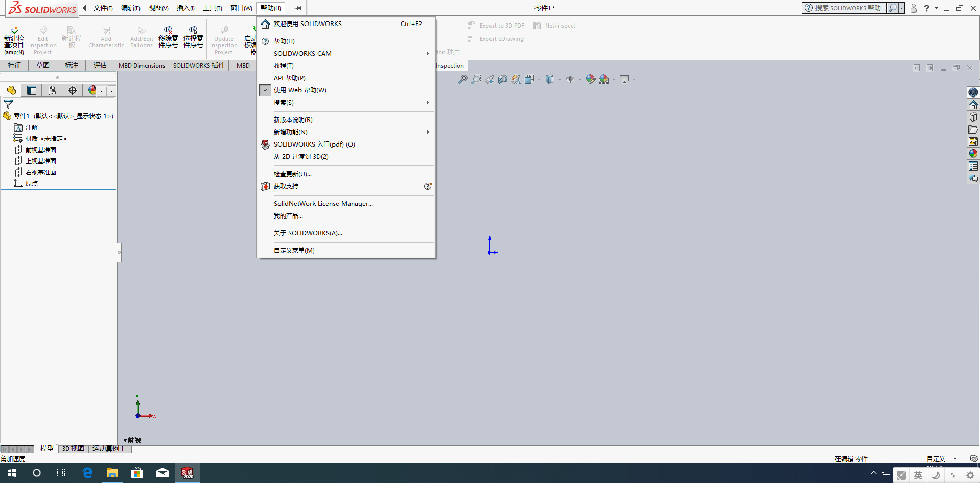980x483 pixels.
Task: Open the Hide/Show Items dropdown arrow
Action: 580,79
